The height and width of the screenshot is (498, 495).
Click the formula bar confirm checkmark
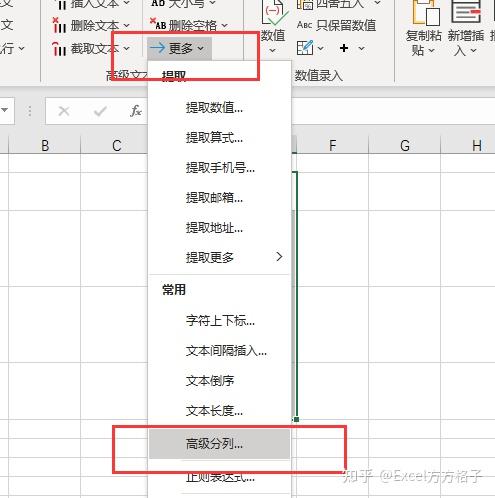point(100,111)
